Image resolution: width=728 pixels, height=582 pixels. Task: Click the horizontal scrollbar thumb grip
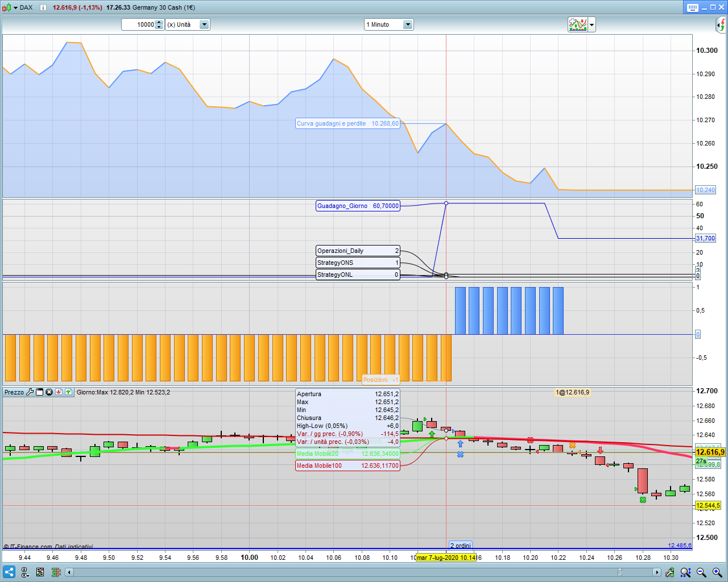tap(620, 572)
